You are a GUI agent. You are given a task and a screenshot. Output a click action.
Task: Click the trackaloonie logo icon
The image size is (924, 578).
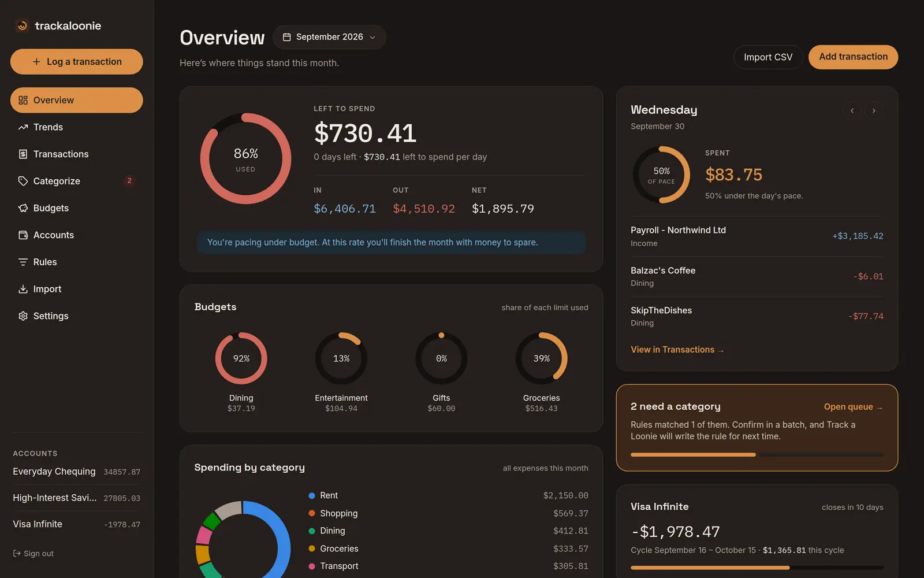point(22,25)
